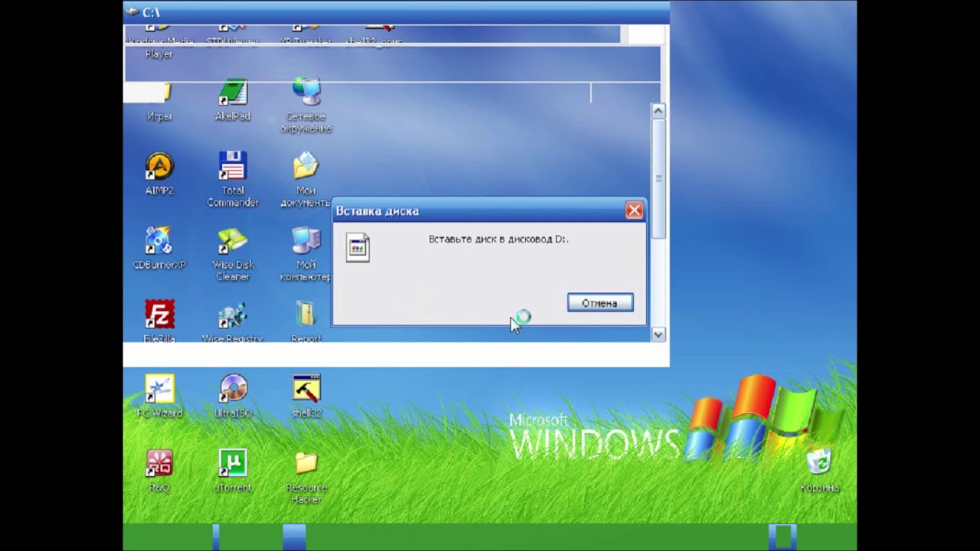Click the file icon in Вставка диска dialog

(x=358, y=248)
